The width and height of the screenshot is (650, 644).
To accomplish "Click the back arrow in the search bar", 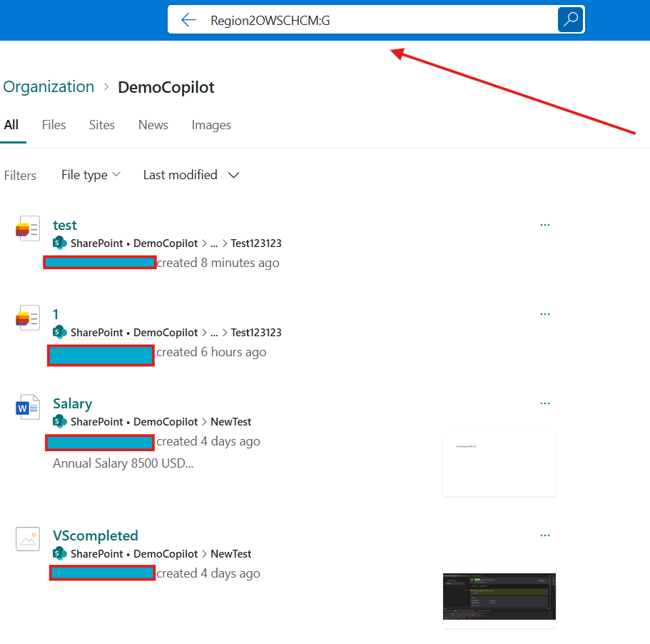I will 188,19.
